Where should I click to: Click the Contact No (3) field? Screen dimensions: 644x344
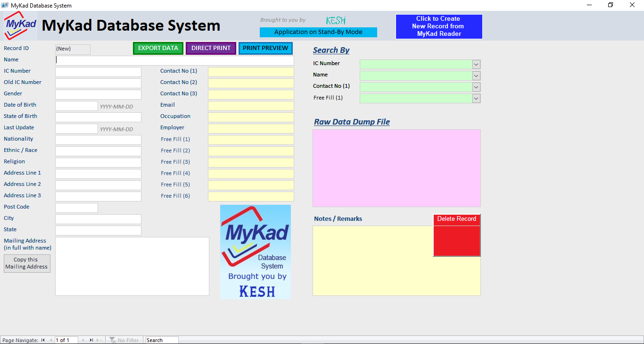251,94
